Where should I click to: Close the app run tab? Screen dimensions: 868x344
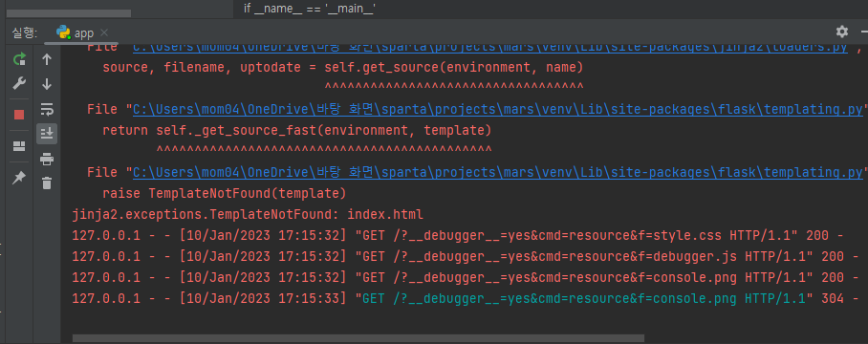pyautogui.click(x=104, y=32)
